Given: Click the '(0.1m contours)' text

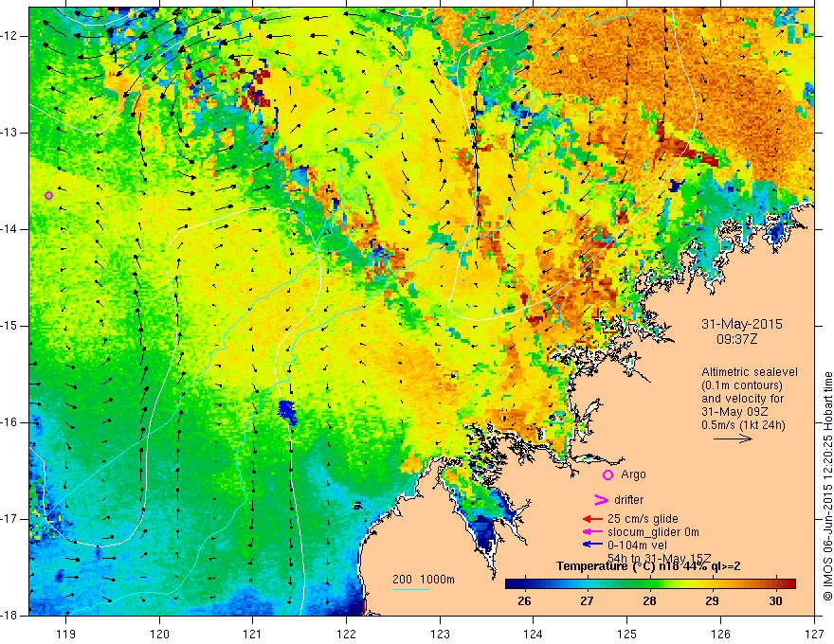Looking at the screenshot, I should (x=742, y=385).
